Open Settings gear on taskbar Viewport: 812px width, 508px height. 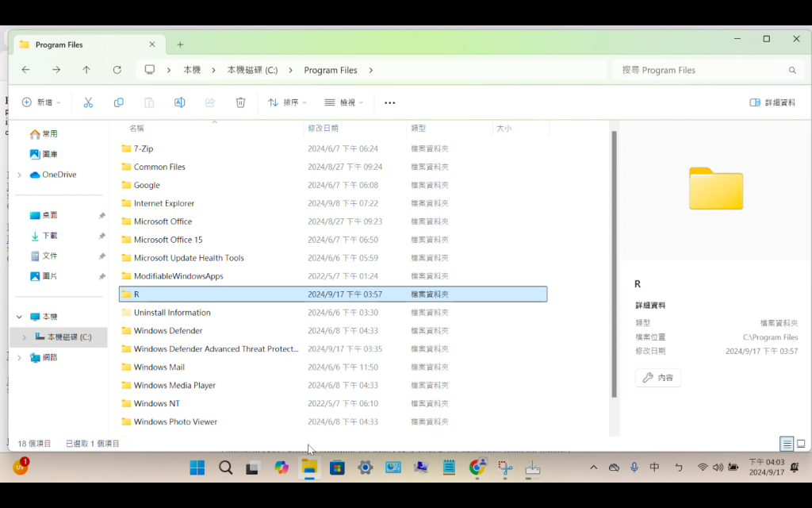point(365,468)
